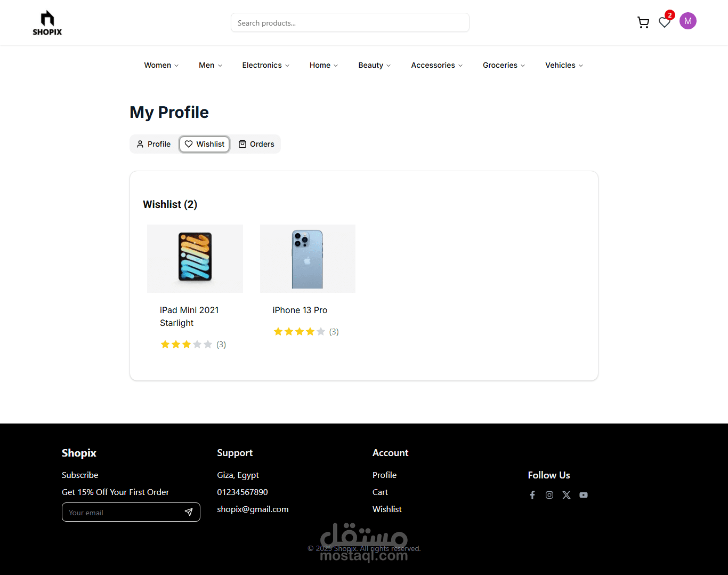Click the footer Support heading
This screenshot has width=728, height=575.
click(234, 453)
